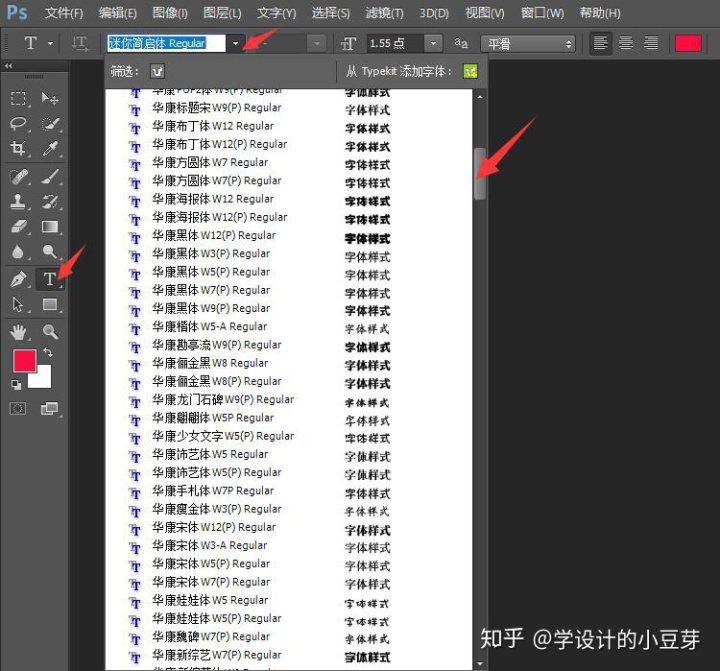720x671 pixels.
Task: Select the Zoom tool
Action: coord(50,332)
